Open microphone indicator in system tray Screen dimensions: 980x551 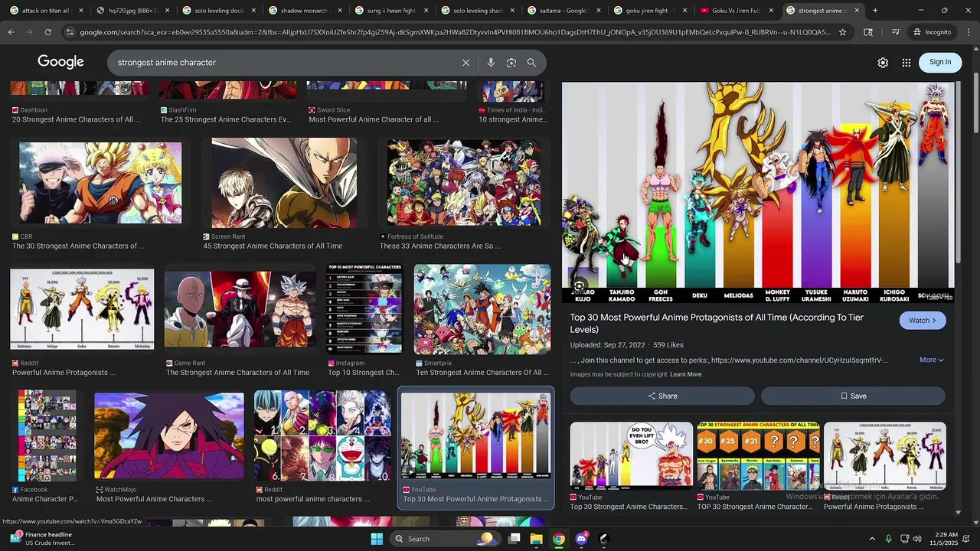click(x=888, y=539)
